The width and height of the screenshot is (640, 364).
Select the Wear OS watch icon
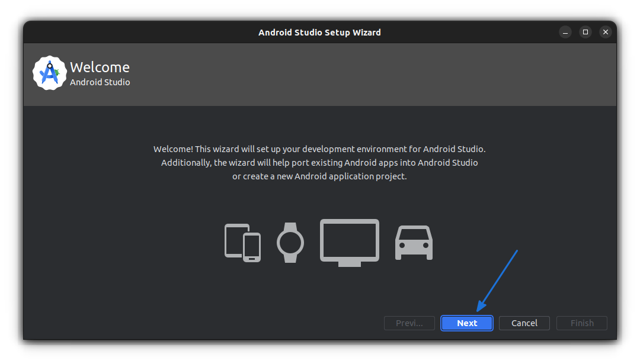click(x=290, y=243)
